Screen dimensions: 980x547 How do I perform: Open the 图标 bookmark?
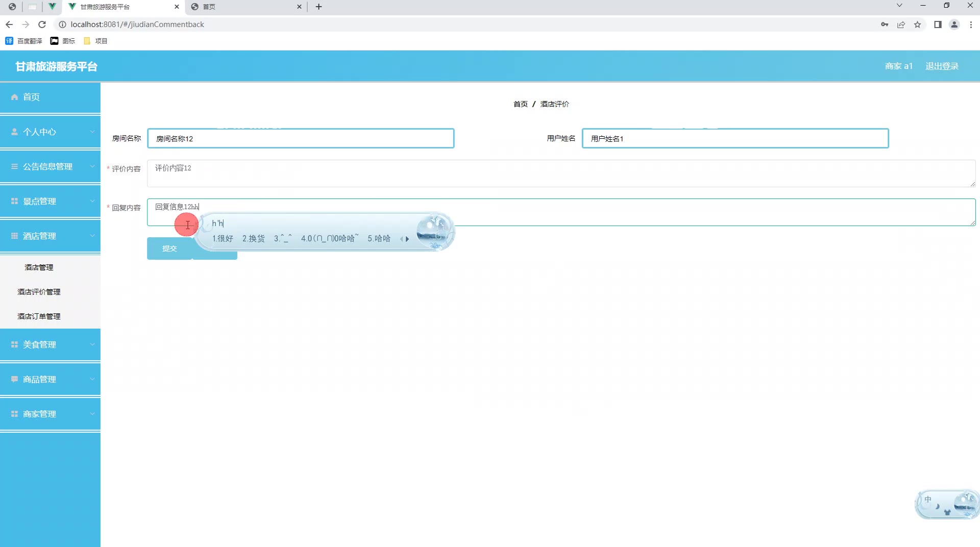[x=63, y=41]
